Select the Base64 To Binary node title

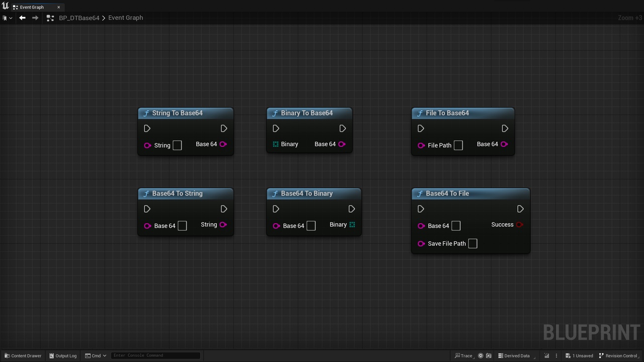click(307, 194)
